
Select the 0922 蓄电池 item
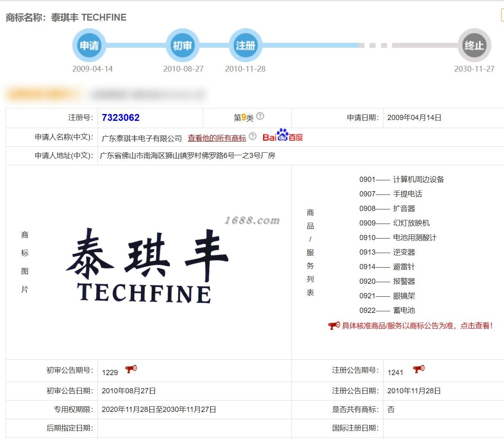coord(387,310)
